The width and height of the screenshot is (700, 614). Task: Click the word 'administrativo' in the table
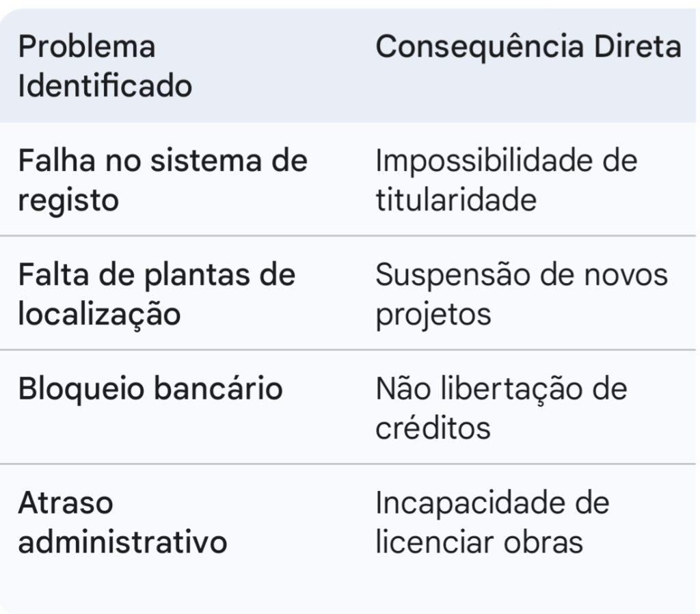[x=122, y=542]
